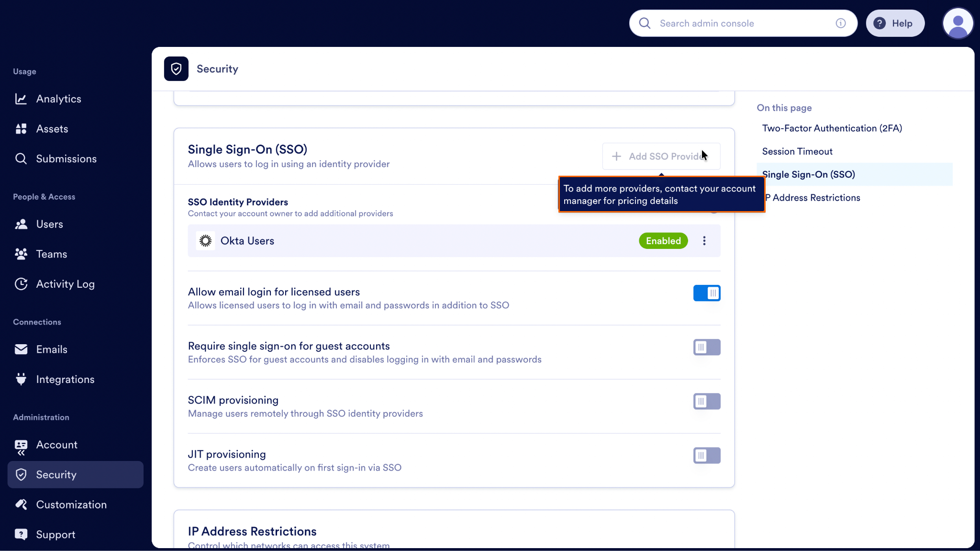980x551 pixels.
Task: Open the Analytics section
Action: [59, 99]
